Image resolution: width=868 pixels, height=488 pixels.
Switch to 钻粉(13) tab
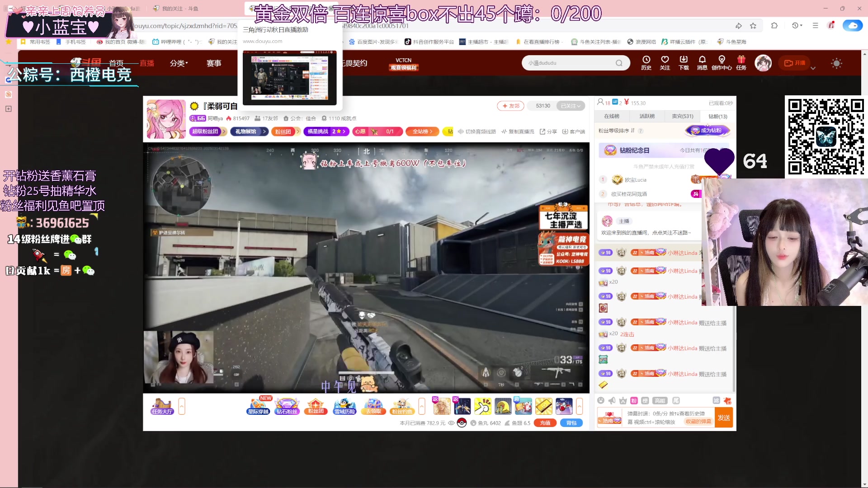(x=718, y=117)
